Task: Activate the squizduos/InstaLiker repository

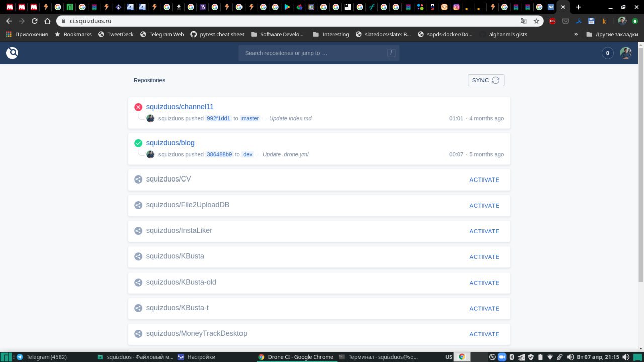Action: coord(485,231)
